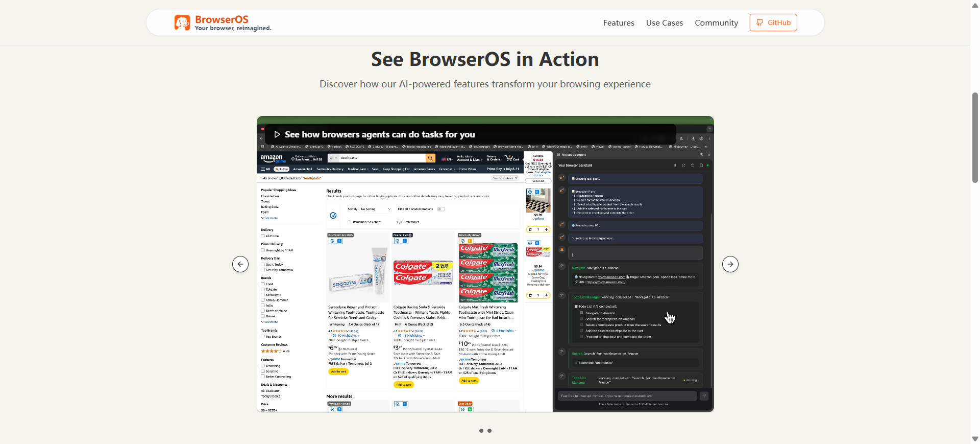Click the send arrow in the agent panel
Image resolution: width=980 pixels, height=444 pixels.
(x=704, y=396)
